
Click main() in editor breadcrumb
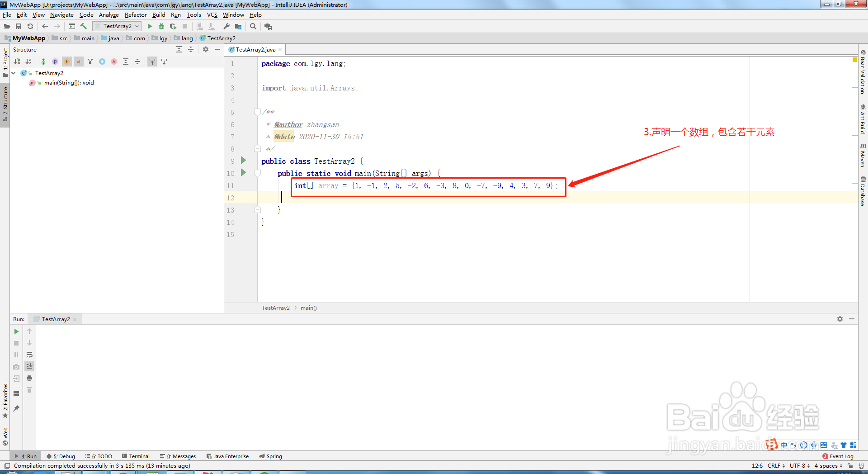(x=309, y=308)
